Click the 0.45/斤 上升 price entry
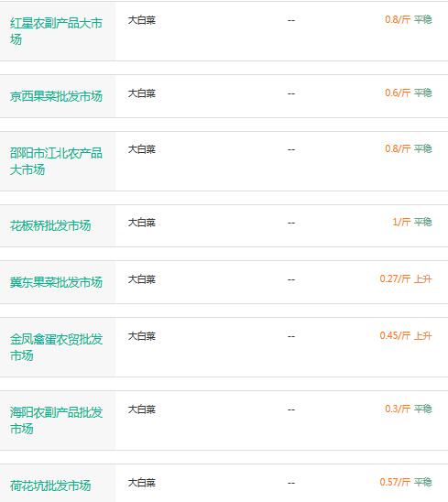Viewport: 448px width, 502px height. pyautogui.click(x=406, y=335)
